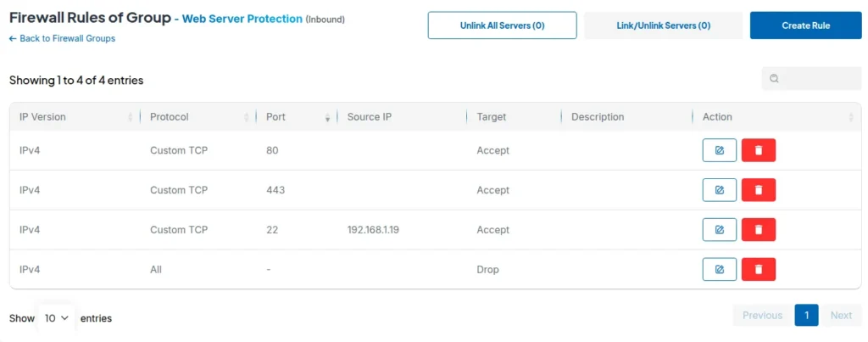Edit the port 80 rule

(x=719, y=150)
